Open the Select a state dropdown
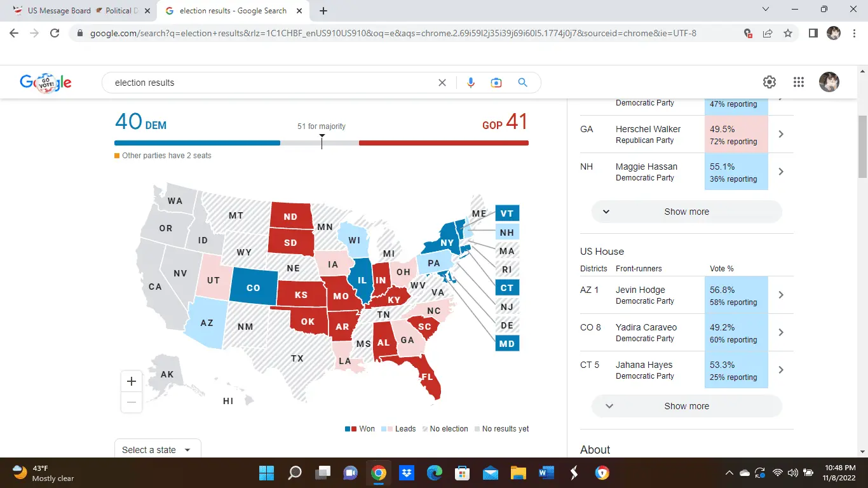868x488 pixels. pos(158,449)
